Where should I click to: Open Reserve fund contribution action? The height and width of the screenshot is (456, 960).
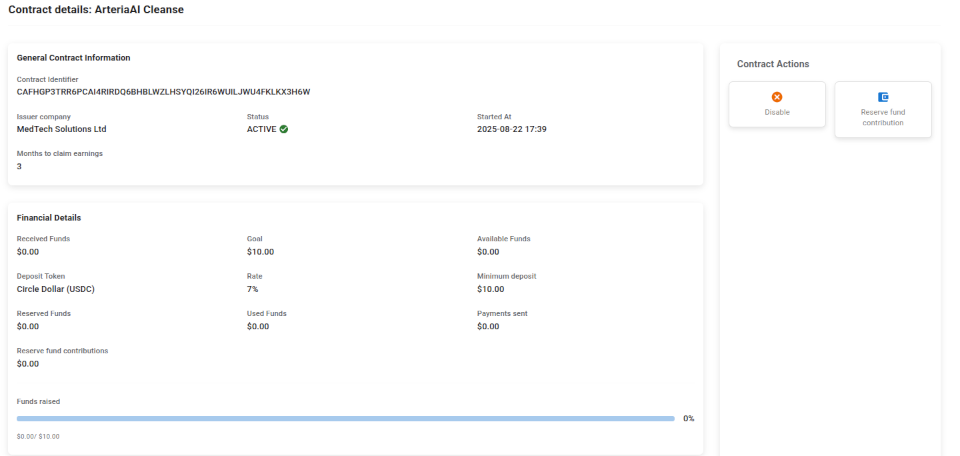click(882, 109)
